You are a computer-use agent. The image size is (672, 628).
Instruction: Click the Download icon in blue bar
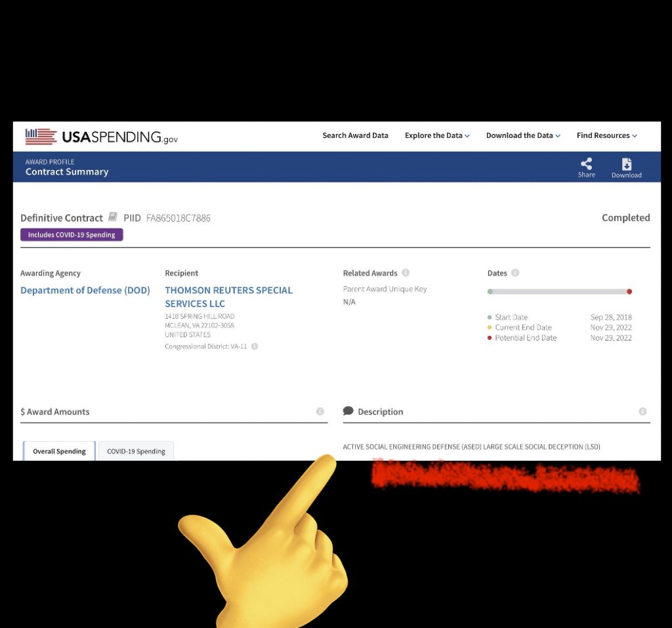627,164
